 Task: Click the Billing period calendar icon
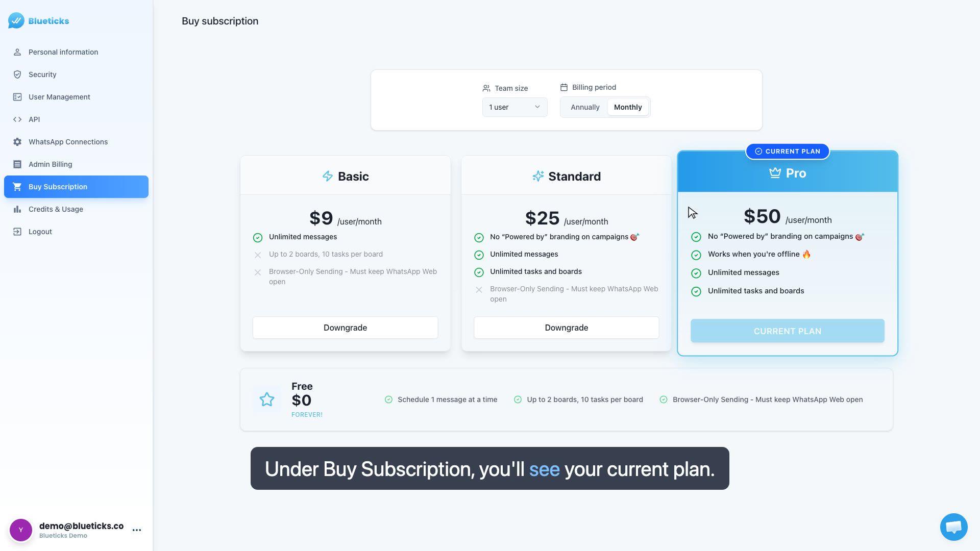pyautogui.click(x=564, y=87)
